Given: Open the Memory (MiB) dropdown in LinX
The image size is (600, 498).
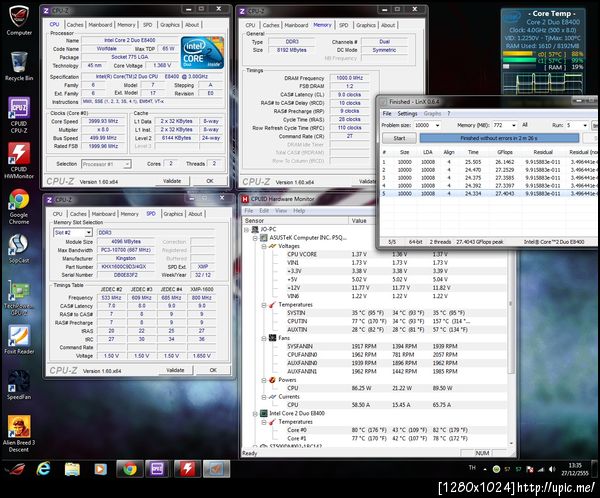Looking at the screenshot, I should [x=514, y=125].
